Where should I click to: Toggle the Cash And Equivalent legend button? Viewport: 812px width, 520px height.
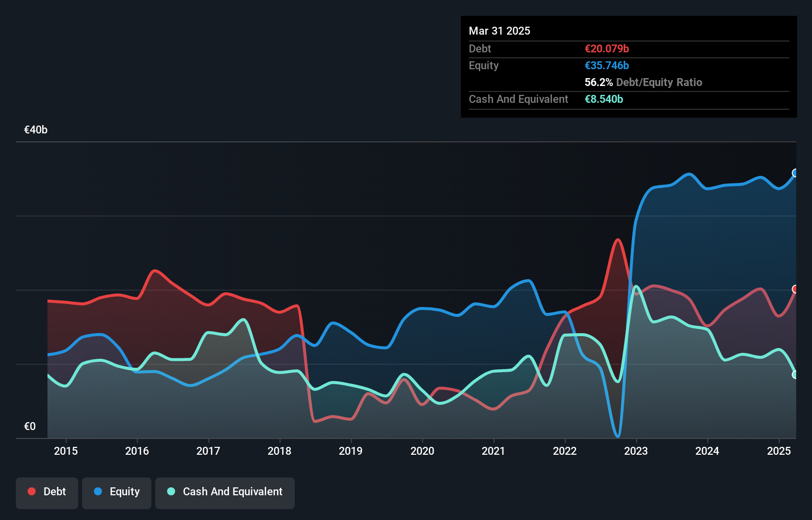click(225, 493)
